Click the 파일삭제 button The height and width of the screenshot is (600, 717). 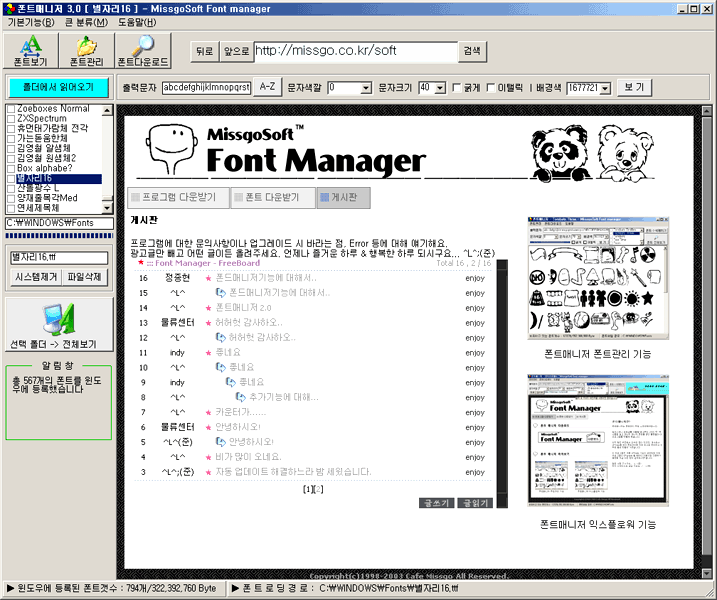(84, 277)
